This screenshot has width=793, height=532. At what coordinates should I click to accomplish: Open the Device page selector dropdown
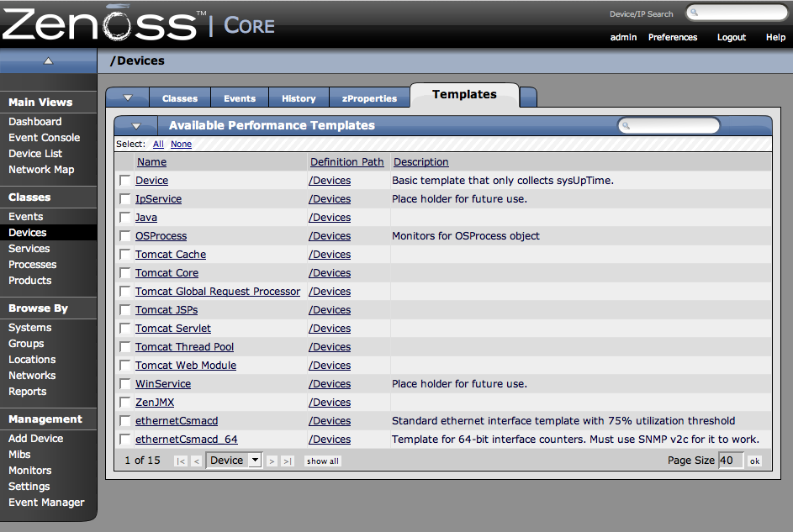tap(234, 461)
